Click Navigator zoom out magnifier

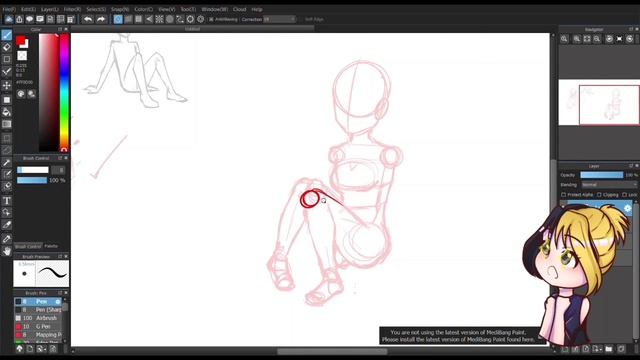(597, 39)
